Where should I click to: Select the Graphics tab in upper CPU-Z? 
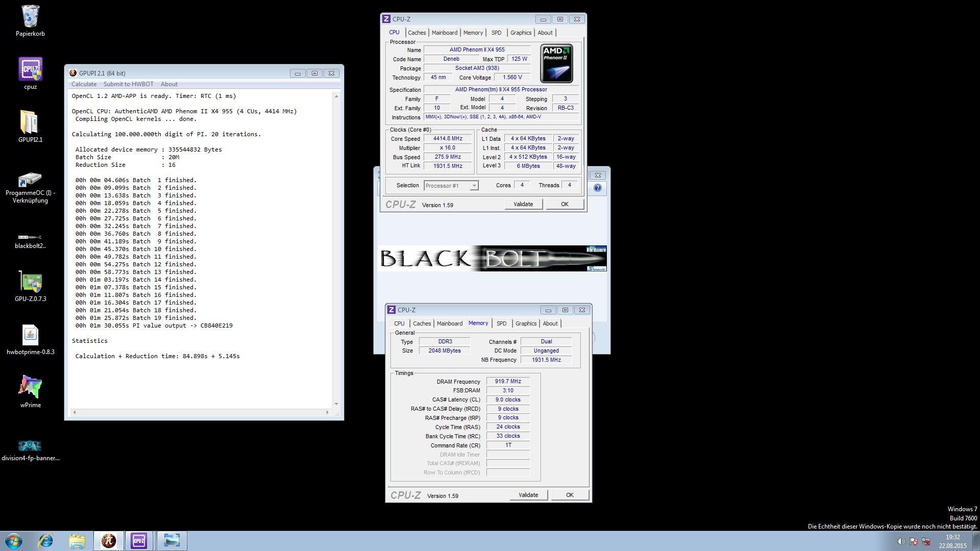coord(521,33)
